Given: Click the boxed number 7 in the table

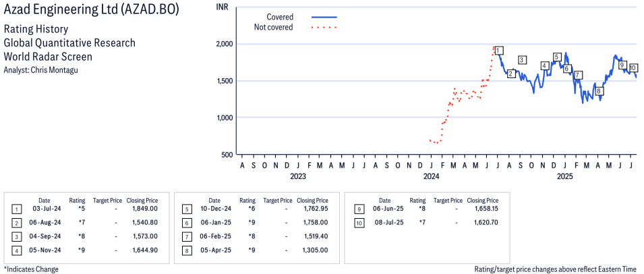Looking at the screenshot, I should tap(187, 237).
